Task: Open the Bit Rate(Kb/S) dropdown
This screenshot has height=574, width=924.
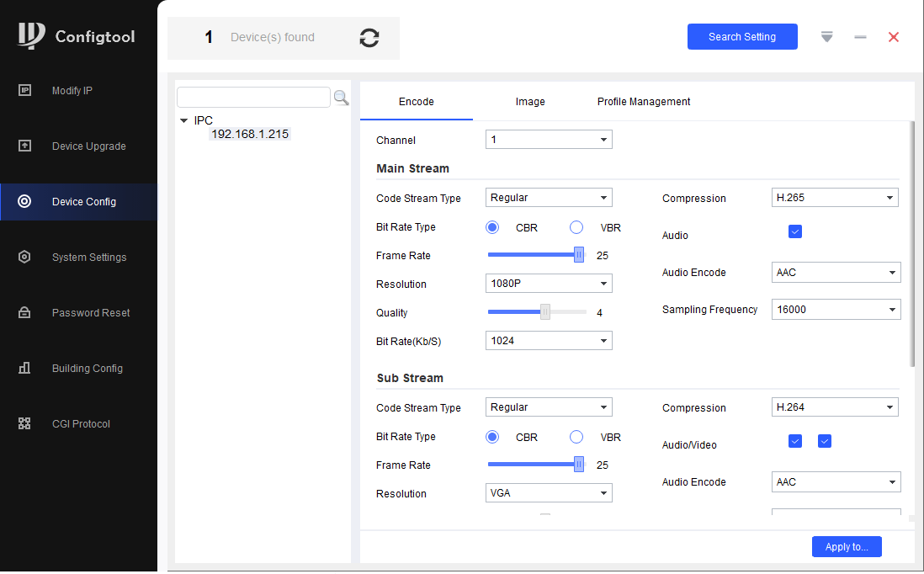Action: coord(549,341)
